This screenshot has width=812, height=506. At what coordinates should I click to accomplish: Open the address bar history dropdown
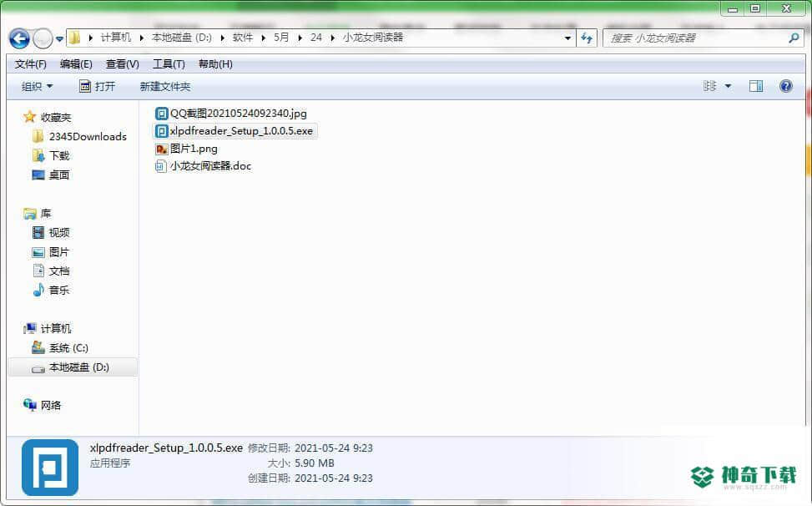(567, 38)
